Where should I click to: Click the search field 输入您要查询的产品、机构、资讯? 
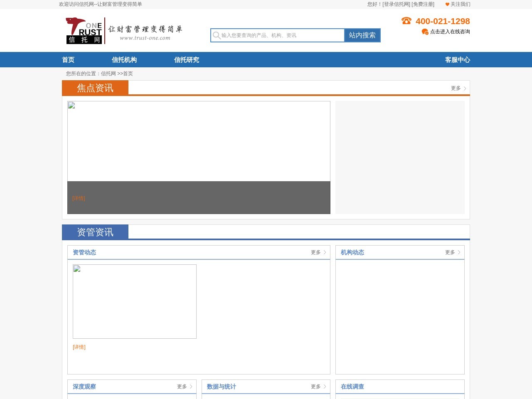(x=278, y=35)
